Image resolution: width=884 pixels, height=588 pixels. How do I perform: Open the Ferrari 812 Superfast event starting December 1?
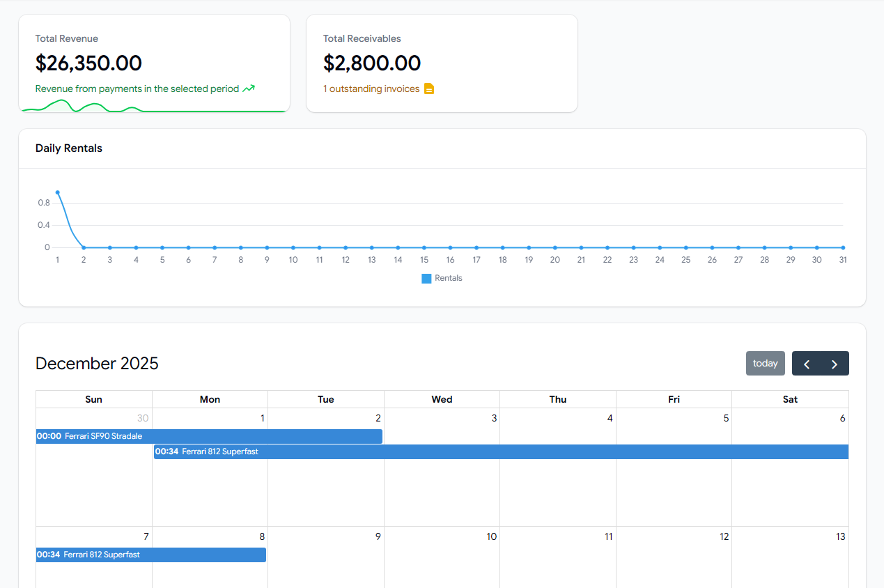(488, 451)
